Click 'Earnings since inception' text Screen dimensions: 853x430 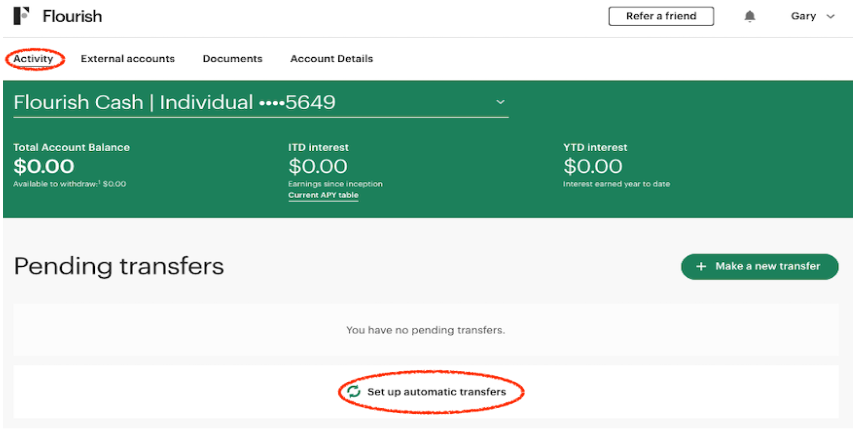pyautogui.click(x=335, y=184)
